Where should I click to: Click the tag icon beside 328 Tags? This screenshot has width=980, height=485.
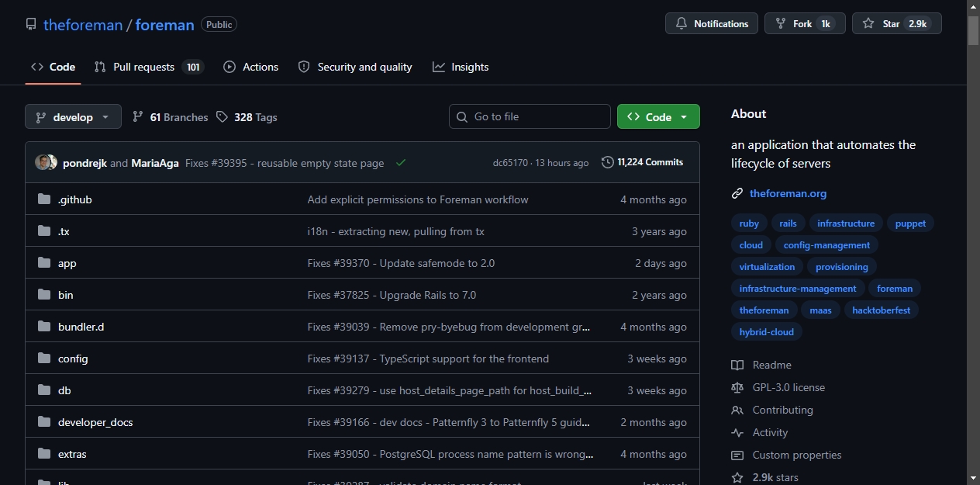(x=223, y=116)
